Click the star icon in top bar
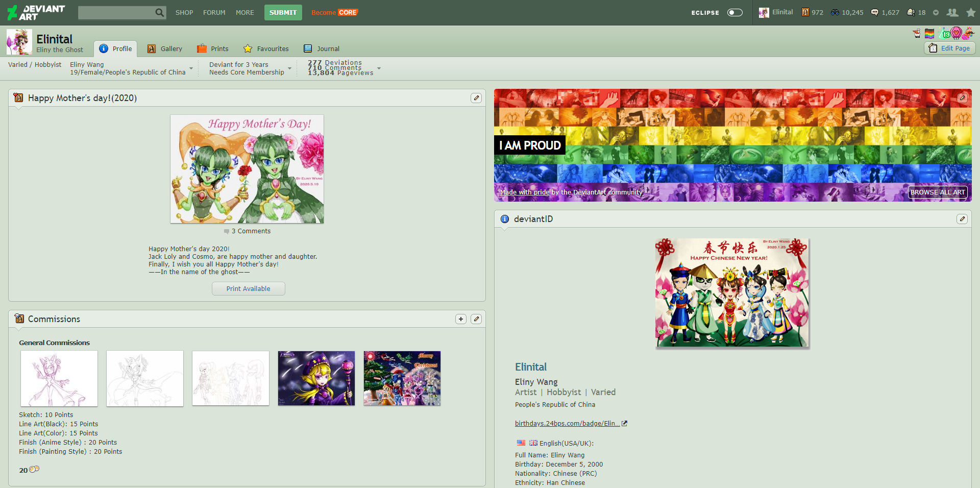Viewport: 980px width, 488px height. point(971,12)
